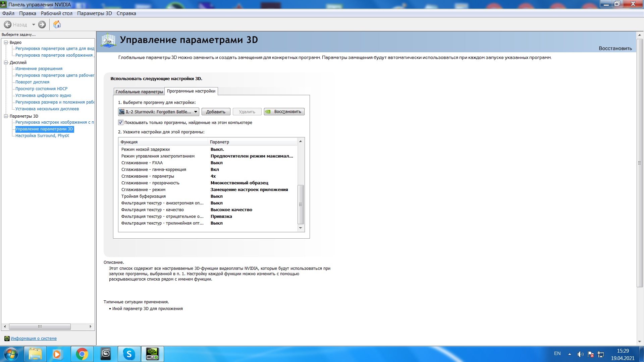Open the Windows Start button
Image resolution: width=644 pixels, height=362 pixels.
(x=11, y=354)
